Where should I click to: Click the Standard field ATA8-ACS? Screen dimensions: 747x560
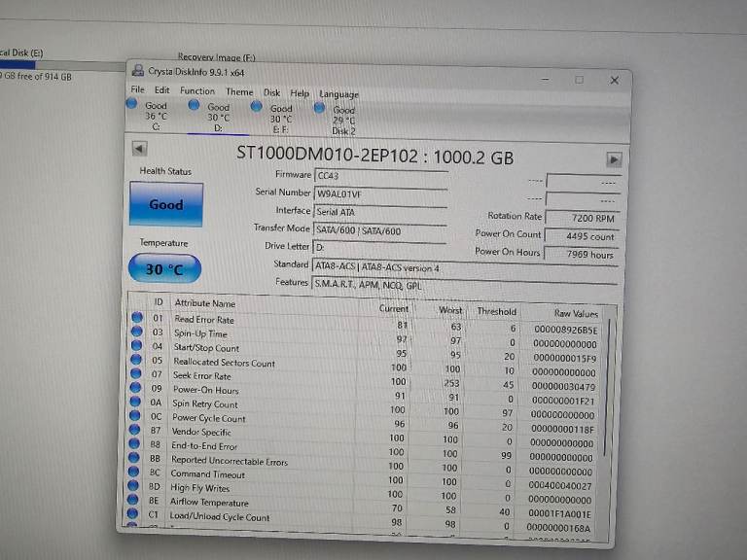coord(465,268)
